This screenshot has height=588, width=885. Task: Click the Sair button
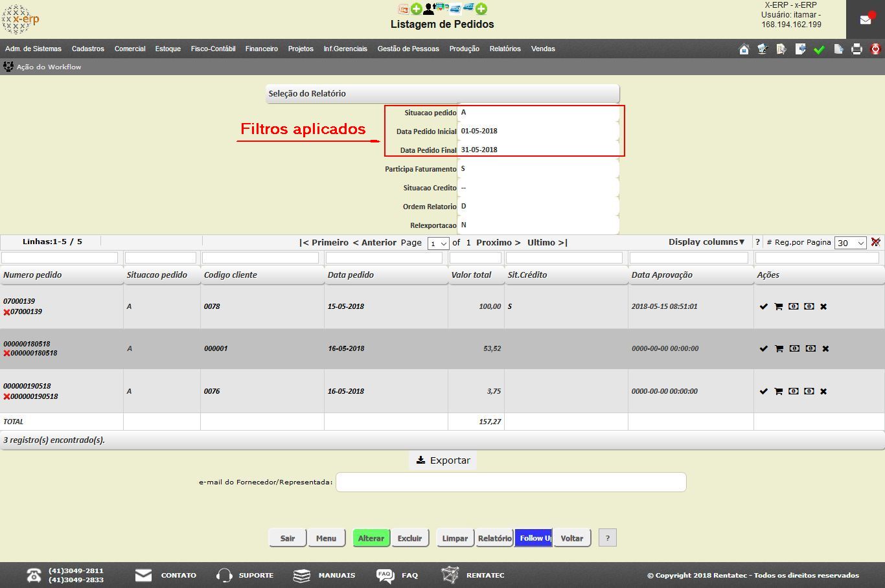click(x=288, y=538)
